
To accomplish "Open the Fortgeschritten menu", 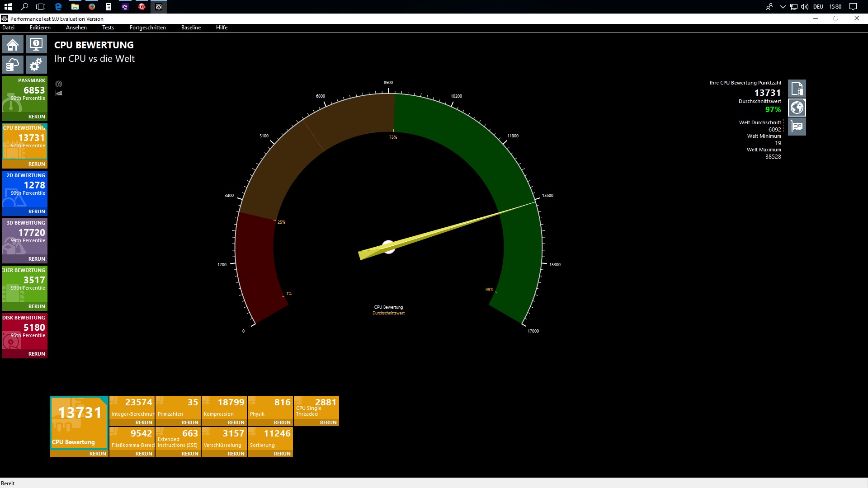I will pos(148,28).
